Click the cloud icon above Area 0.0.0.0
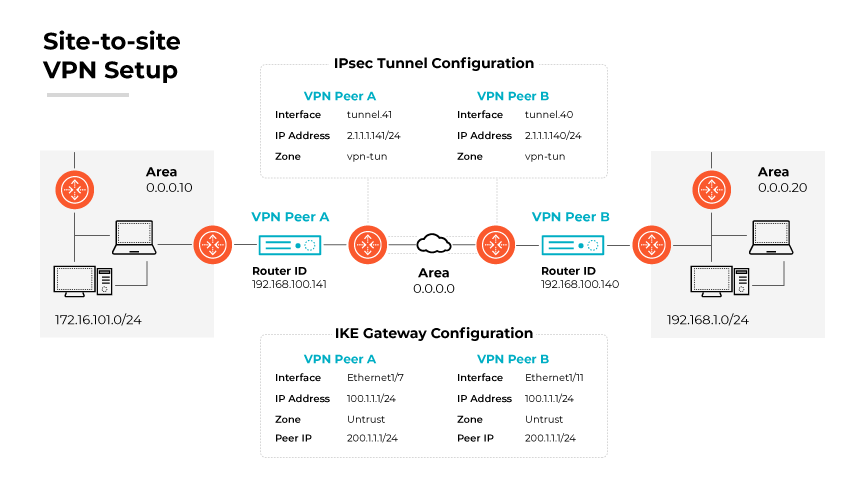The width and height of the screenshot is (868, 488). click(x=433, y=243)
